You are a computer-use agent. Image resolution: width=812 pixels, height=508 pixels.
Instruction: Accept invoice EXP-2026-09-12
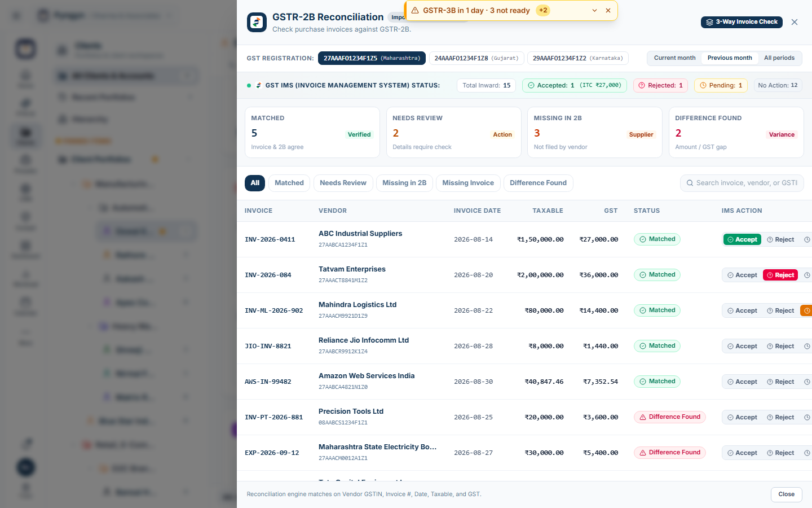742,453
